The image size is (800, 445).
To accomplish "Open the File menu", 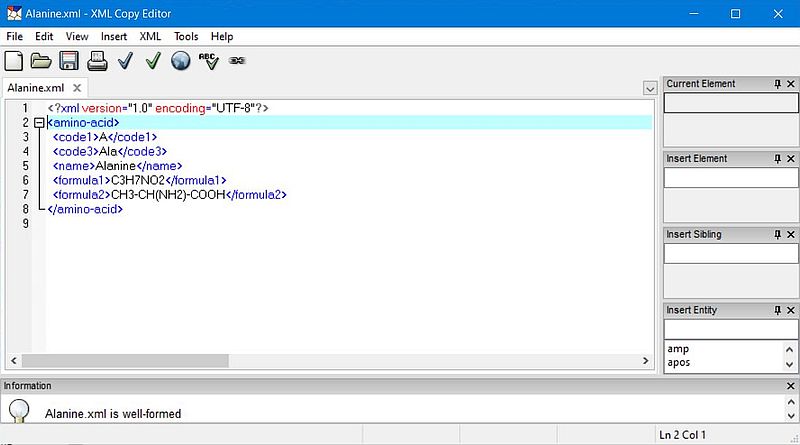I will (x=14, y=36).
